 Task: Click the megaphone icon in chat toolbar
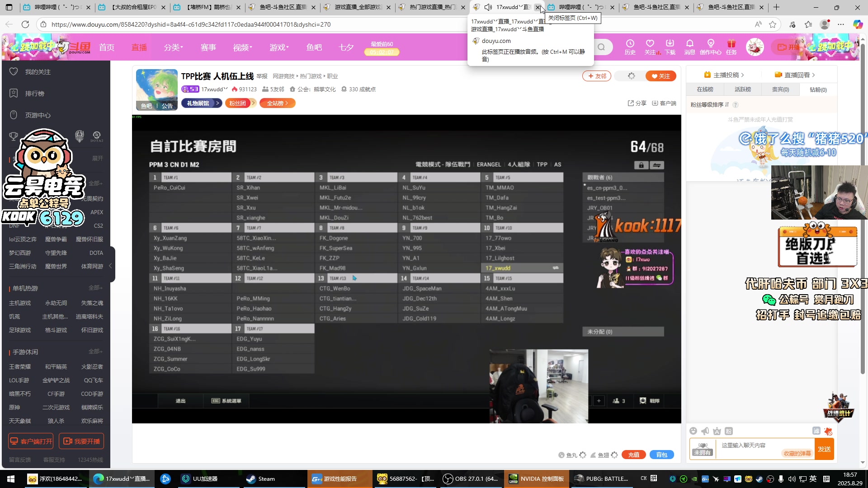(705, 431)
